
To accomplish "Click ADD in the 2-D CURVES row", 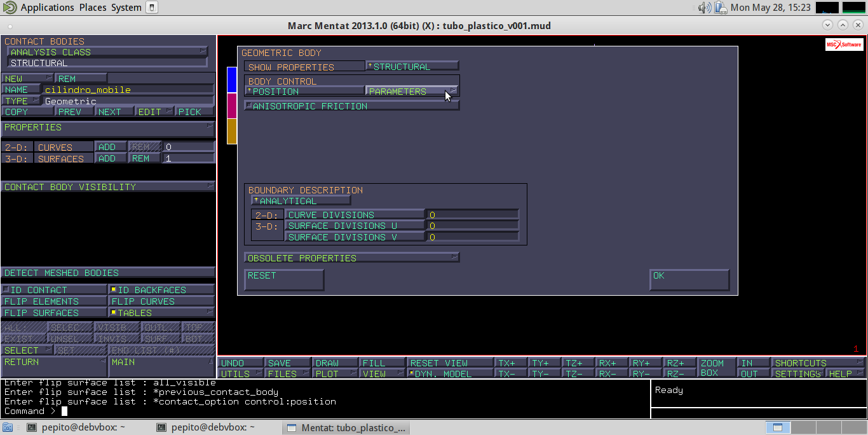I will (x=111, y=147).
